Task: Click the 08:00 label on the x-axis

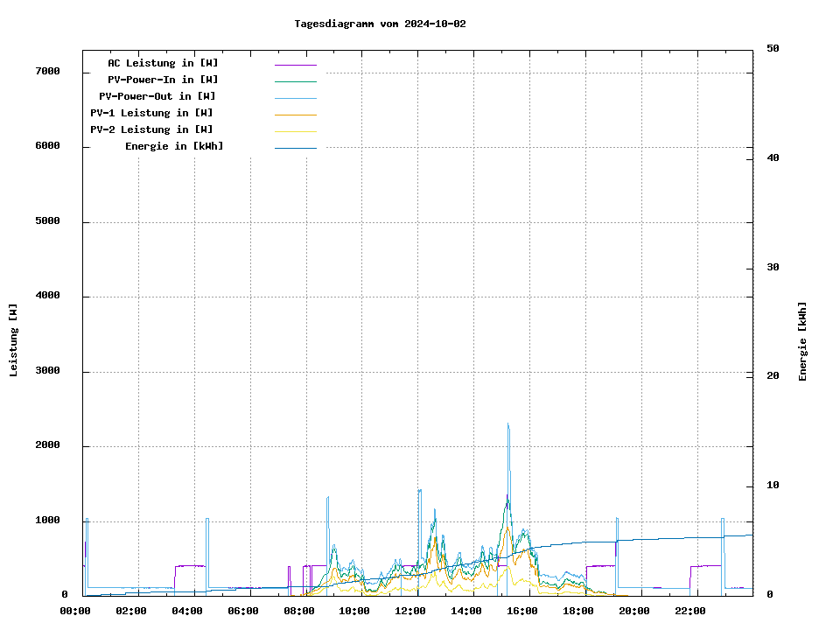Action: coord(298,611)
